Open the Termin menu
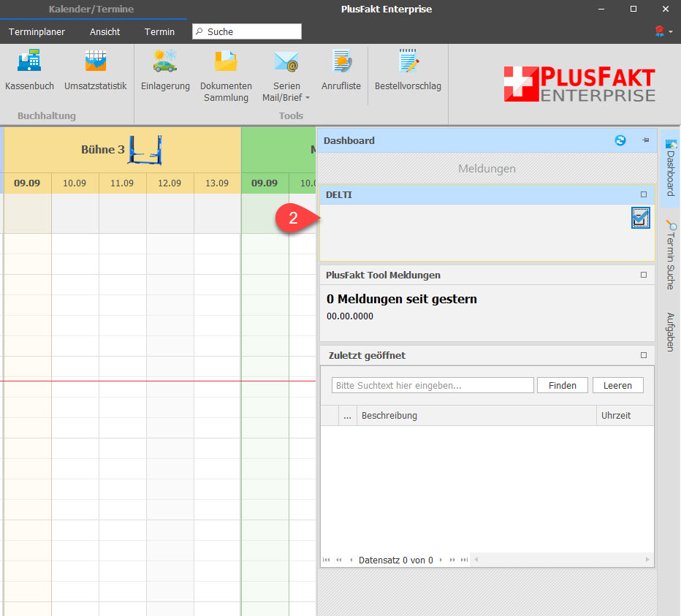This screenshot has width=681, height=616. coord(159,31)
